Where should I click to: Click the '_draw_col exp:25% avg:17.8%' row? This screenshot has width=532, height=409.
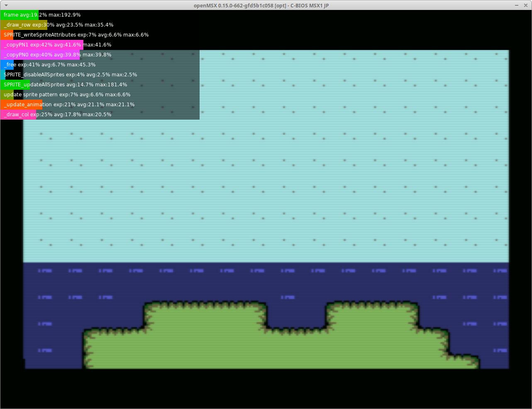pyautogui.click(x=100, y=115)
